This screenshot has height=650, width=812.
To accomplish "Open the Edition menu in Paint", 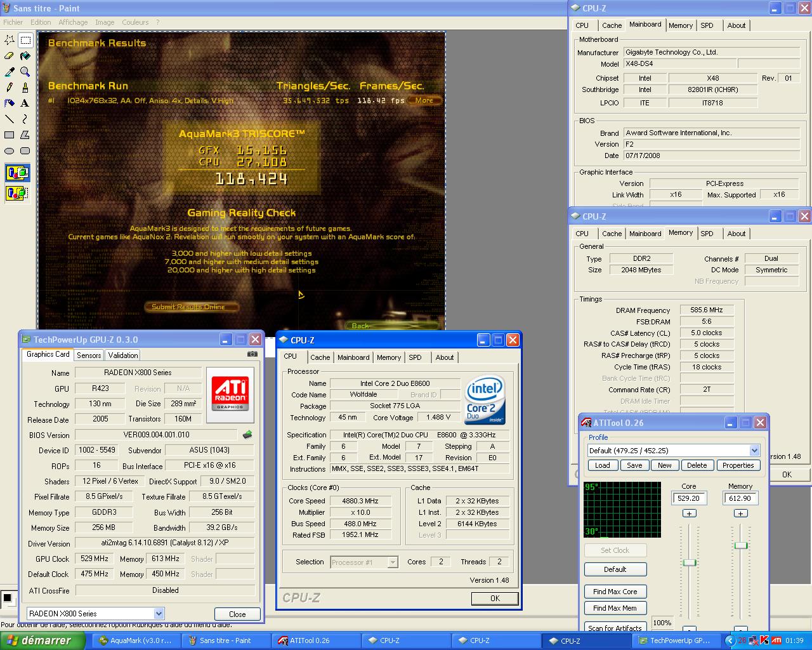I will (x=41, y=22).
